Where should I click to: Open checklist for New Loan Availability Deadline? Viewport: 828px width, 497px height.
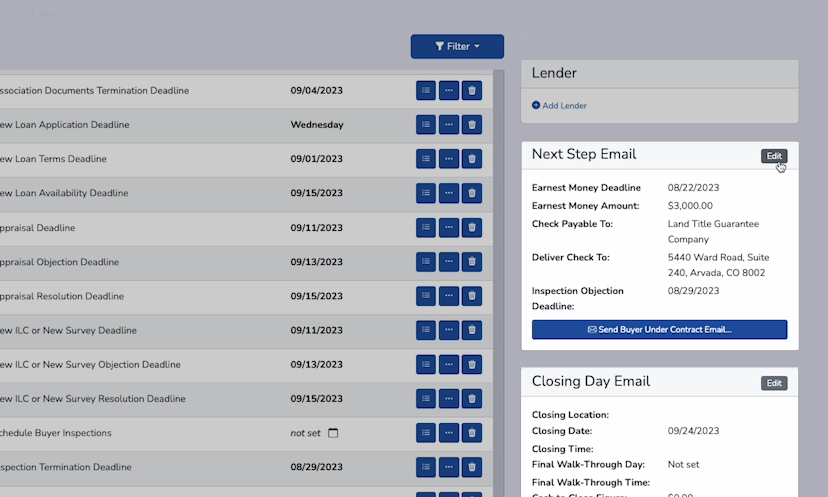426,193
